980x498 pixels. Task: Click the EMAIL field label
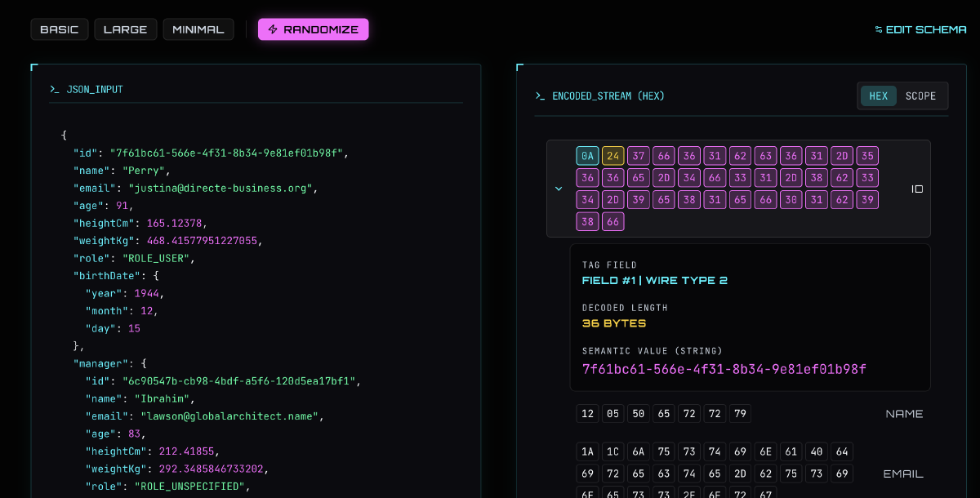(903, 474)
